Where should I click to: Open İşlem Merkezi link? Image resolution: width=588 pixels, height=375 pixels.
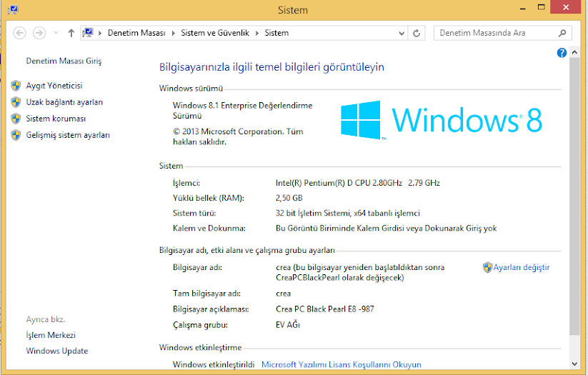[51, 335]
